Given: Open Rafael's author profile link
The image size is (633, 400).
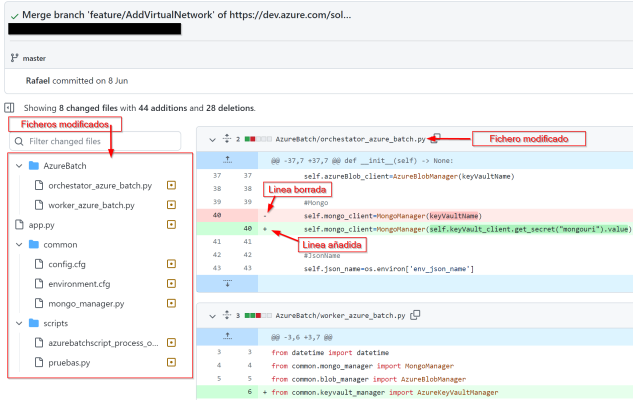Looking at the screenshot, I should (x=38, y=81).
